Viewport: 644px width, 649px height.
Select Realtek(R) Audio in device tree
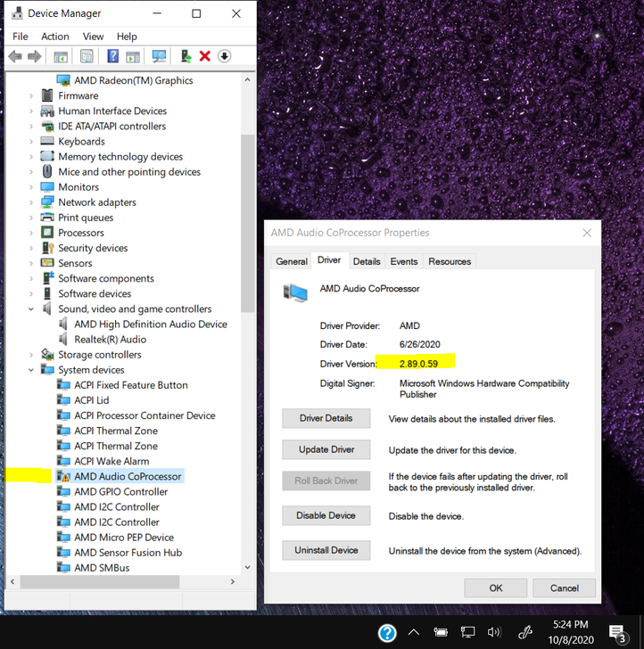pos(110,340)
